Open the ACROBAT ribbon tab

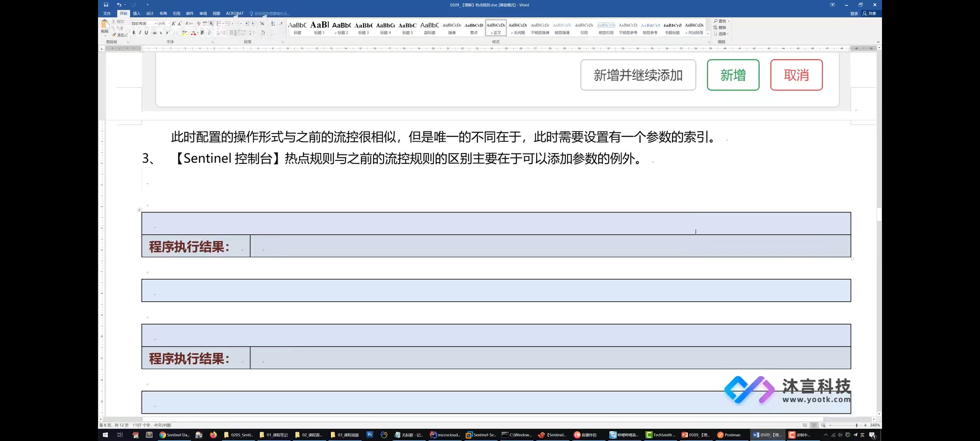(235, 13)
